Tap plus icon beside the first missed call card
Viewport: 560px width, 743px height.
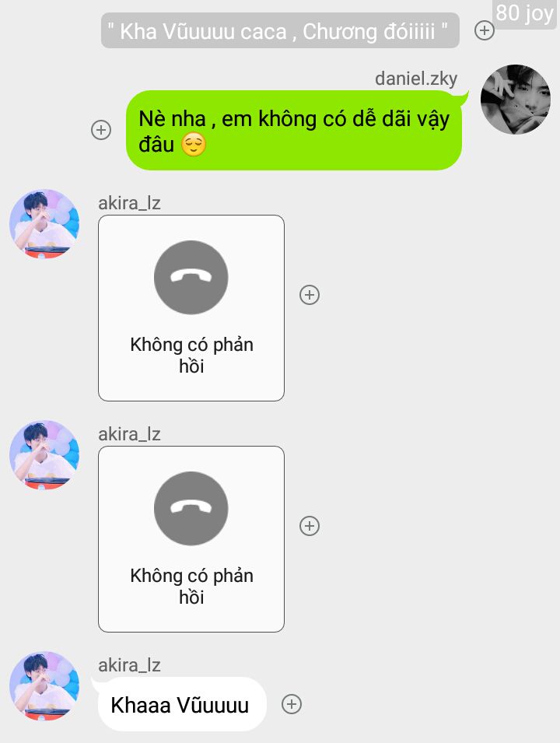tap(310, 295)
